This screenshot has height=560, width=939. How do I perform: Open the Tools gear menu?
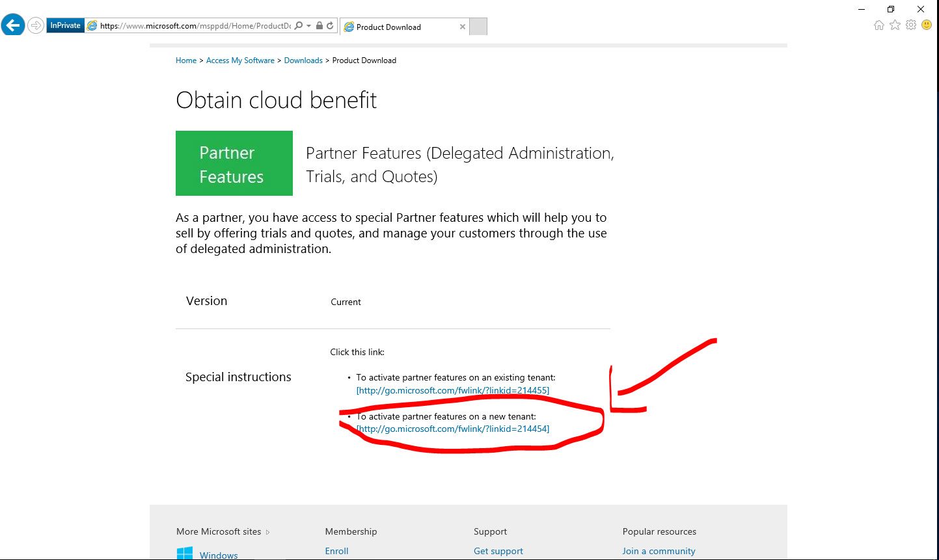910,25
